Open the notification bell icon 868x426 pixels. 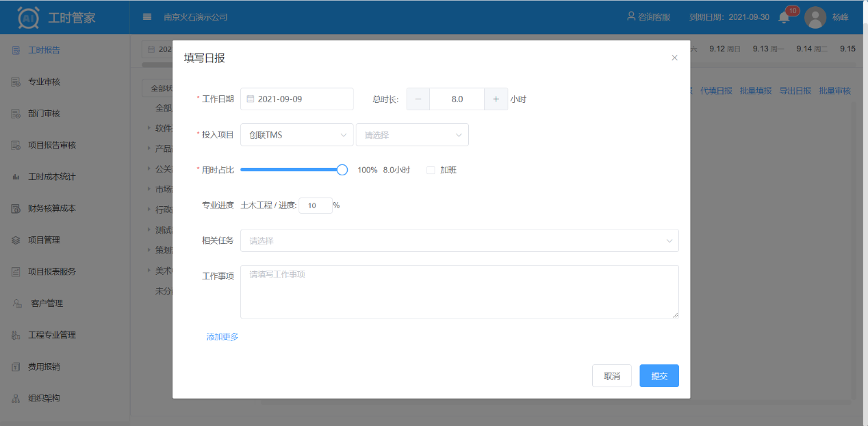tap(784, 18)
